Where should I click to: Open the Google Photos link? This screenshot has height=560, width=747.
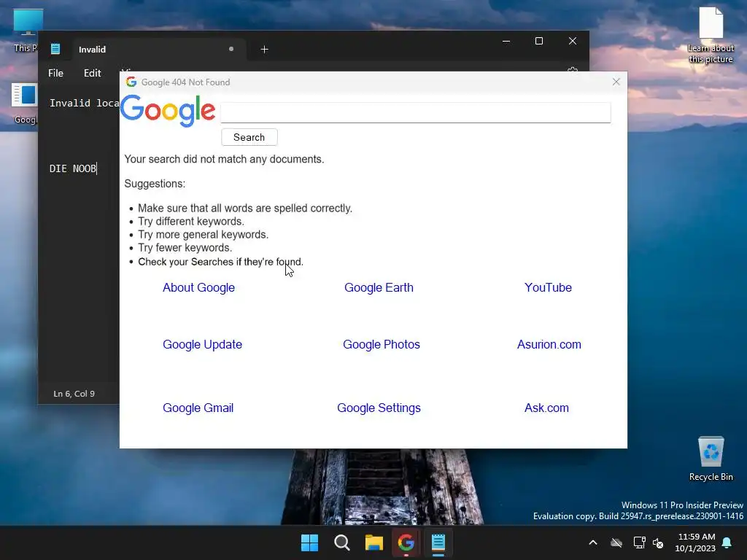click(381, 344)
